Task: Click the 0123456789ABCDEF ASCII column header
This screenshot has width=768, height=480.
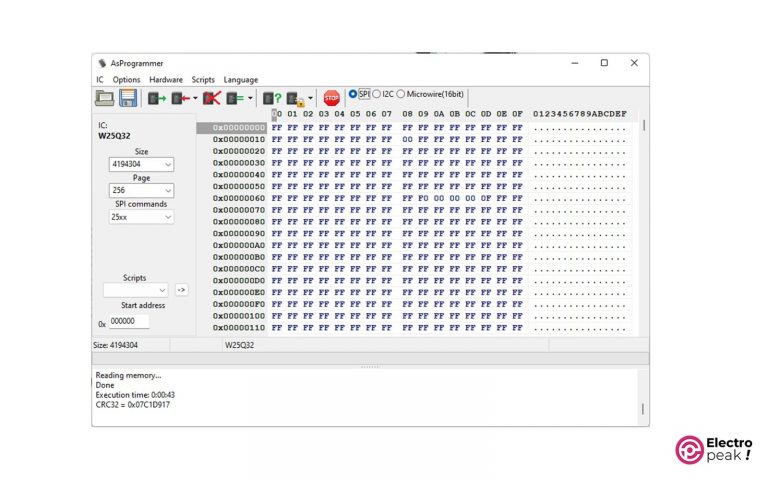Action: point(580,114)
